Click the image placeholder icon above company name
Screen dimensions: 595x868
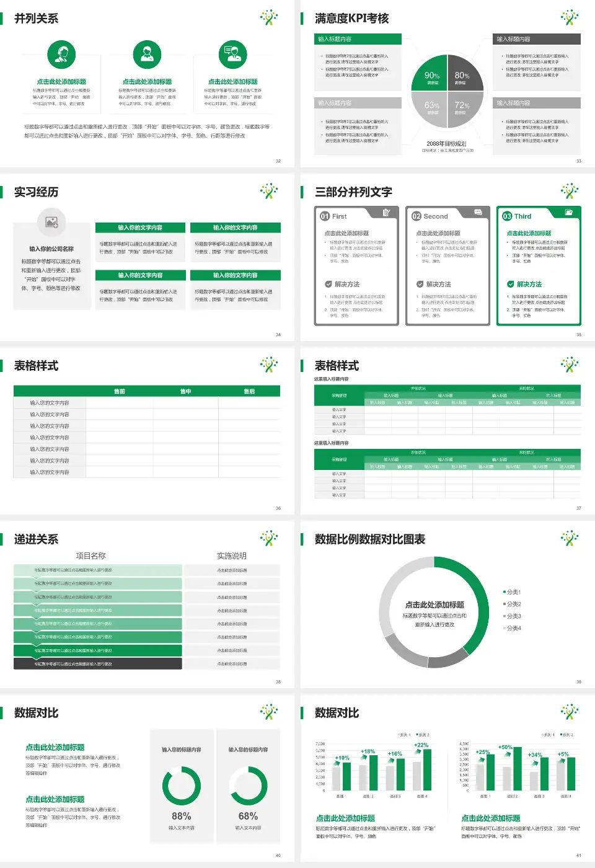click(x=51, y=221)
